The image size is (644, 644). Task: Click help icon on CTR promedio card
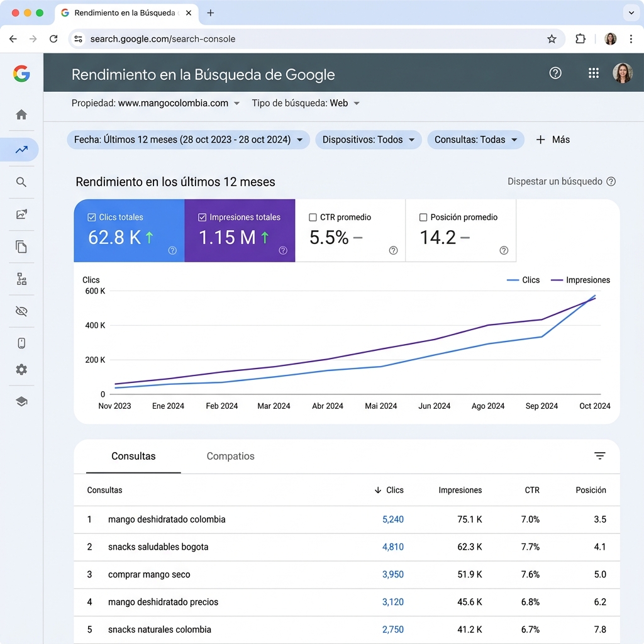point(394,250)
